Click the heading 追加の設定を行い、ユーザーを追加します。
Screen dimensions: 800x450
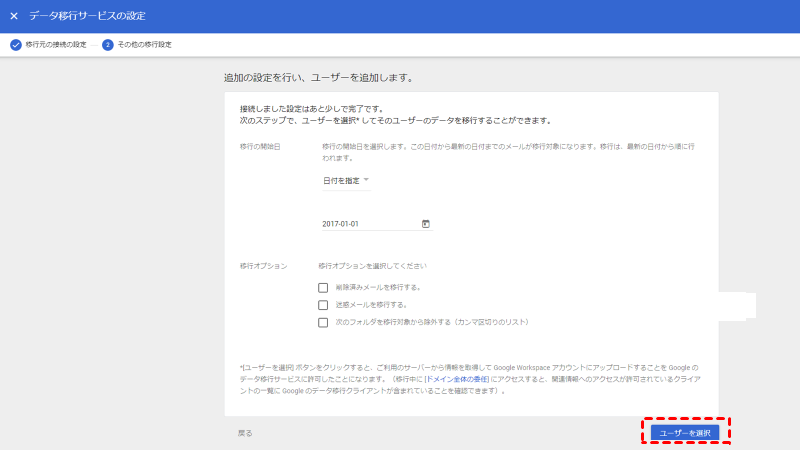[x=319, y=78]
